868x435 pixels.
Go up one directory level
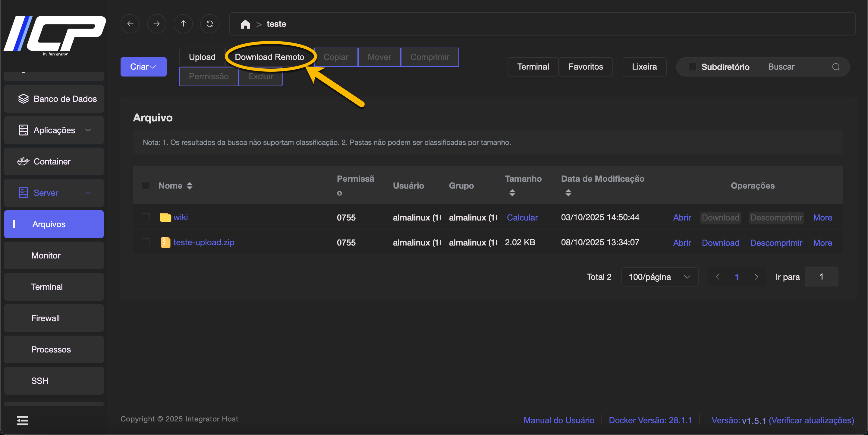(183, 24)
